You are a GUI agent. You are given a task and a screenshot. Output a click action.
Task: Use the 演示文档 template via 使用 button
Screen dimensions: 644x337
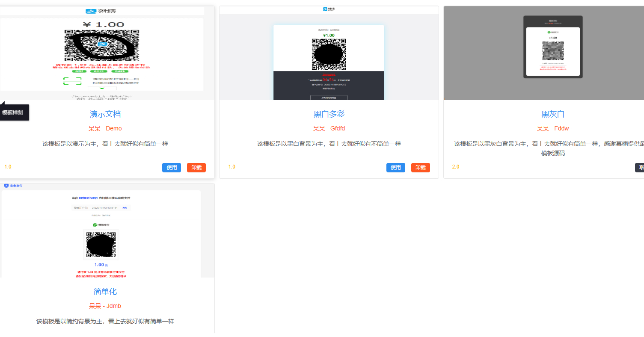point(172,168)
